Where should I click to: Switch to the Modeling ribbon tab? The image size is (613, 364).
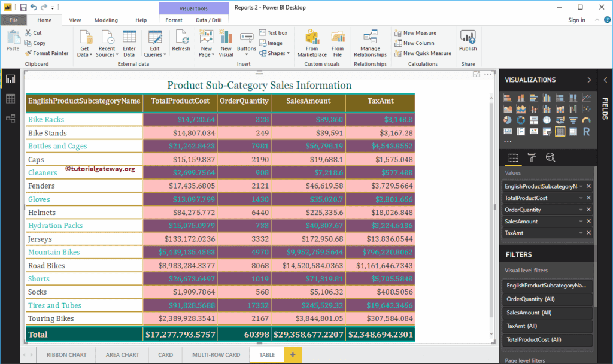[106, 20]
